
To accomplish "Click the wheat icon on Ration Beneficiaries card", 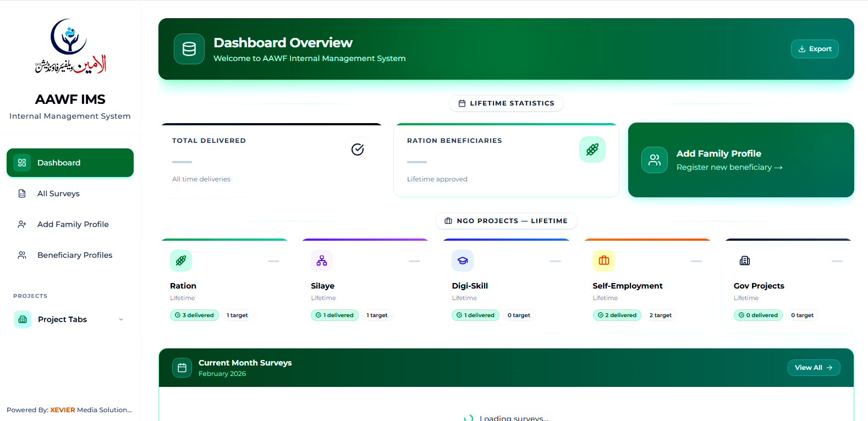I will [592, 149].
